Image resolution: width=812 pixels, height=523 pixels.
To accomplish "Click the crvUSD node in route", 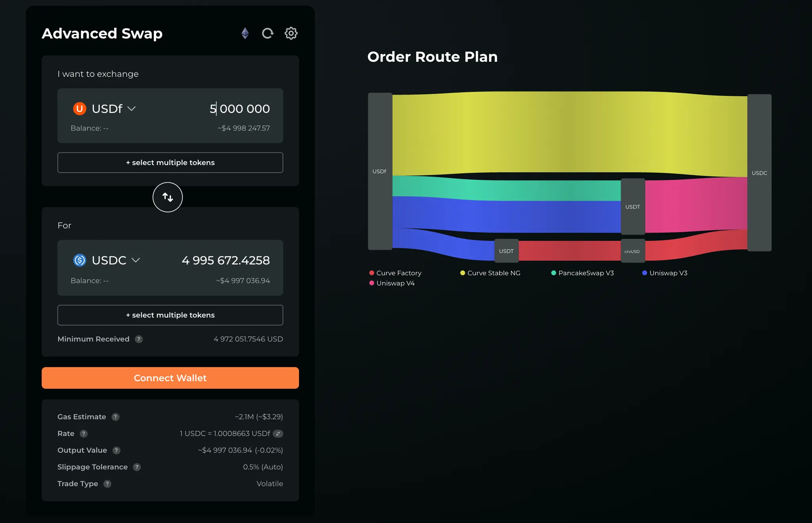I will tap(633, 251).
